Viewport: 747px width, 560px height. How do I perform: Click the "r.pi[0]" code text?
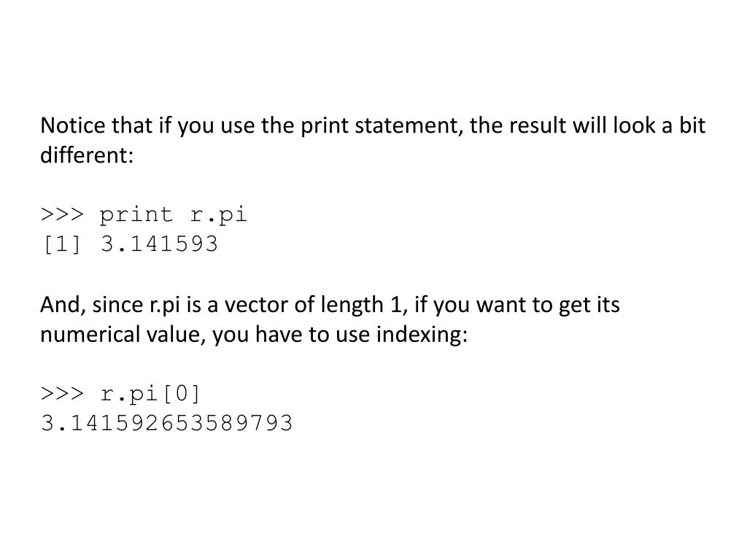[151, 394]
